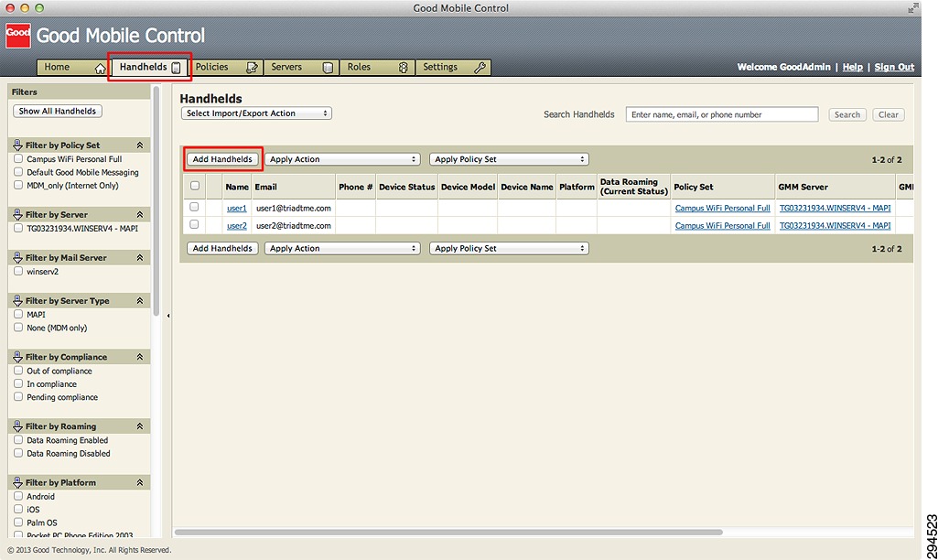Open the user2 handheld link
938x560 pixels.
tap(237, 225)
